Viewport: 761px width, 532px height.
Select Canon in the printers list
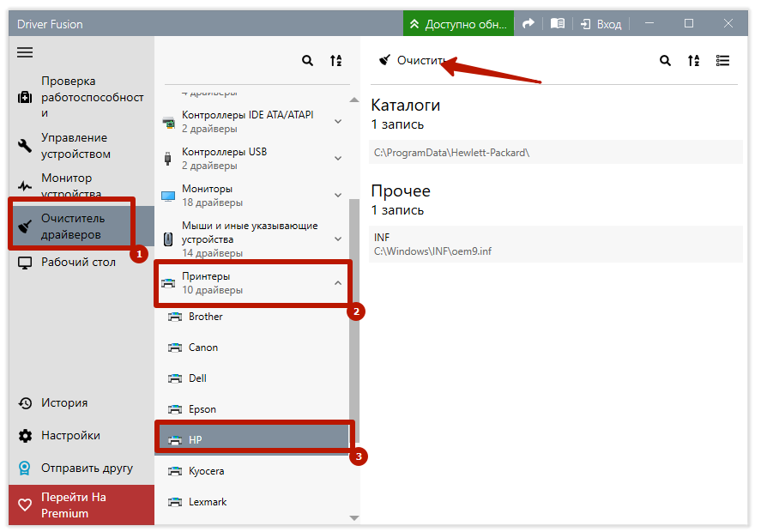point(203,348)
